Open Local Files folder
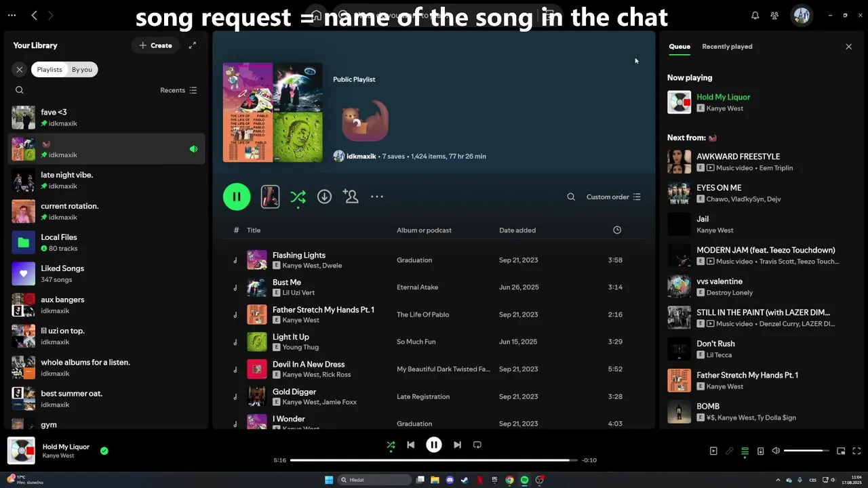 (106, 242)
